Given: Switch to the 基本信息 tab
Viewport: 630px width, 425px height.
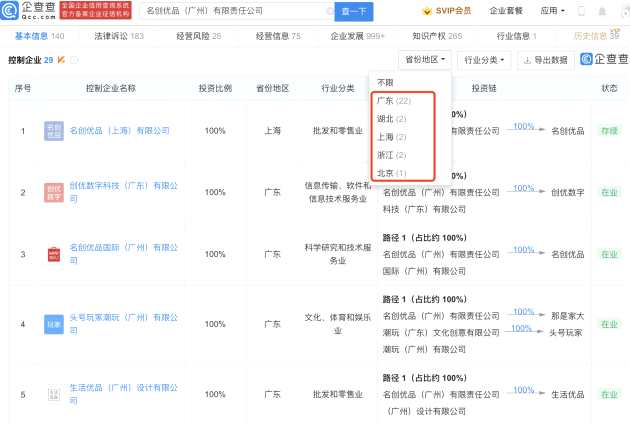Looking at the screenshot, I should point(39,36).
